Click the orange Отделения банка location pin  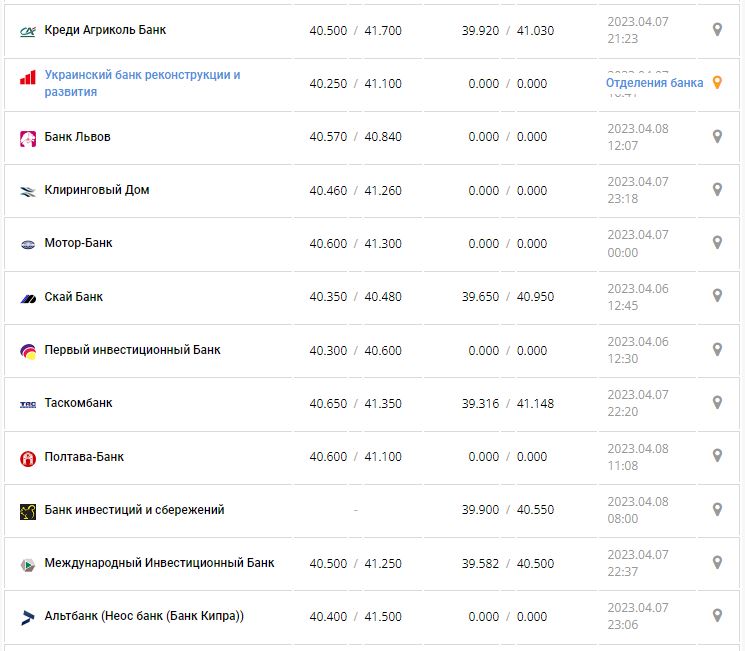717,83
